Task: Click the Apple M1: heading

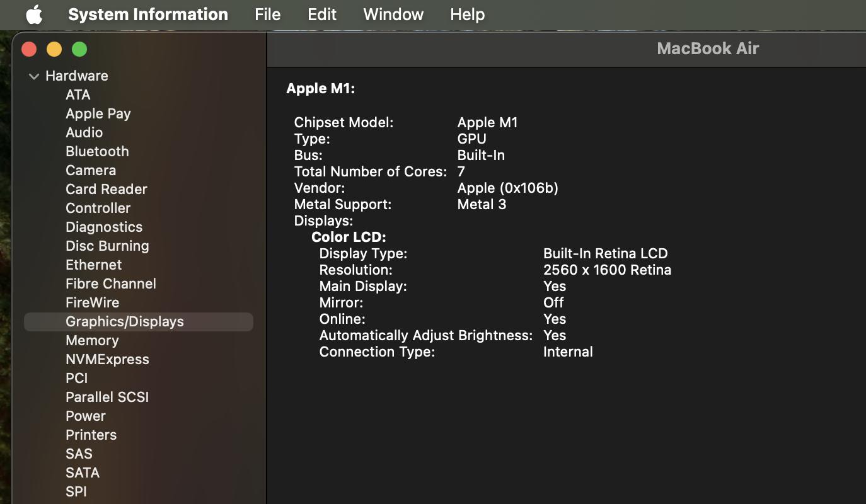Action: tap(321, 89)
